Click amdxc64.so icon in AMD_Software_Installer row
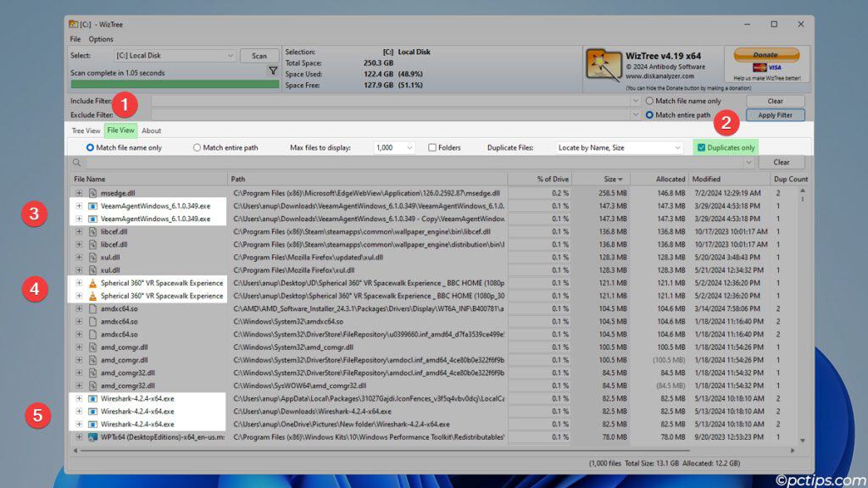This screenshot has height=488, width=868. (93, 308)
